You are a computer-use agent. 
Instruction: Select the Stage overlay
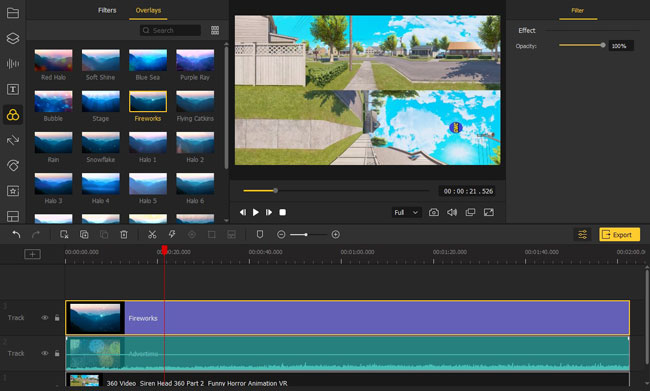[101, 102]
